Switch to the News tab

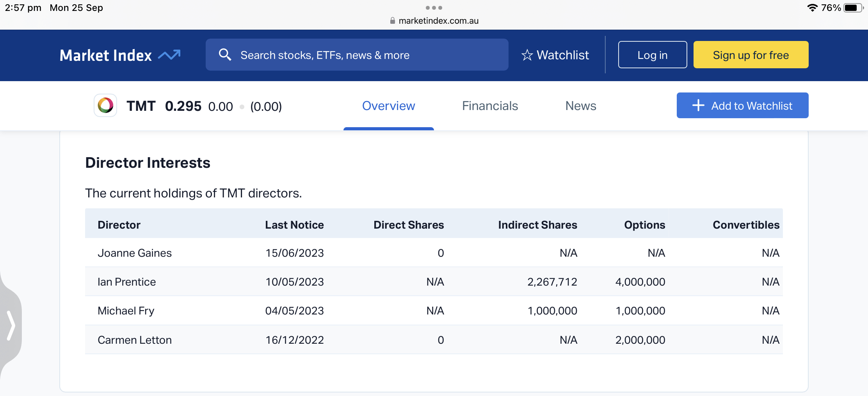click(581, 106)
